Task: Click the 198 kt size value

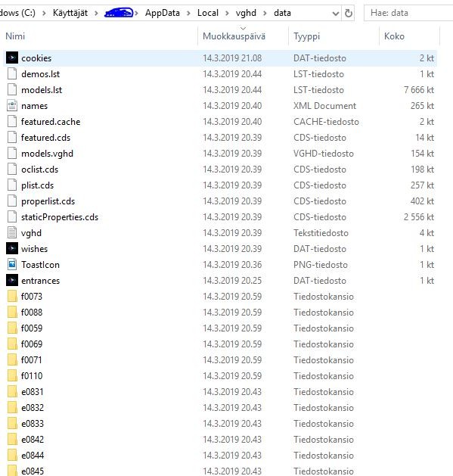Action: [422, 170]
